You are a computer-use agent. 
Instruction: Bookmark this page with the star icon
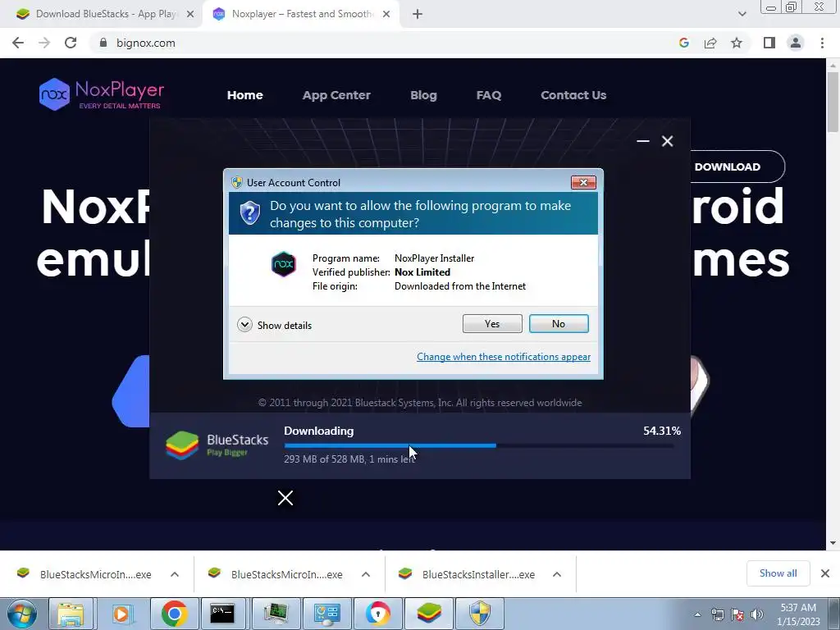(737, 43)
